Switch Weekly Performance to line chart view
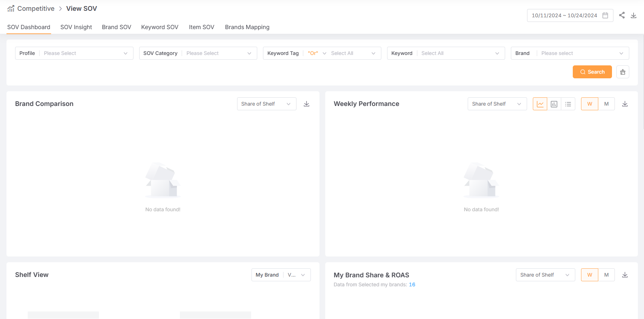Screen dimensions: 644x319 click(540, 104)
